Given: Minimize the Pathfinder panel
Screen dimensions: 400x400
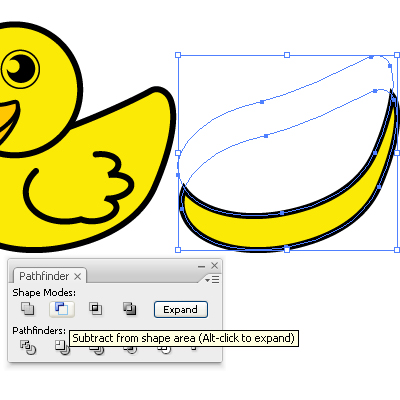Looking at the screenshot, I should [x=201, y=266].
